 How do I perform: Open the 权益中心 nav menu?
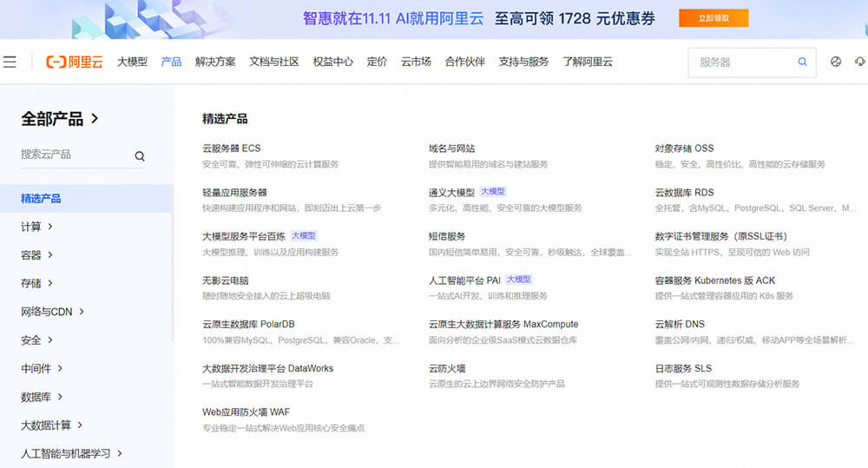332,62
